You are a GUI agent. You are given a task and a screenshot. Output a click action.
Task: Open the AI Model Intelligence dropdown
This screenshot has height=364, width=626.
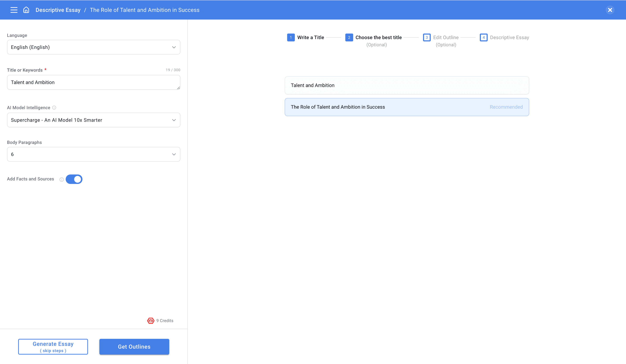coord(94,120)
